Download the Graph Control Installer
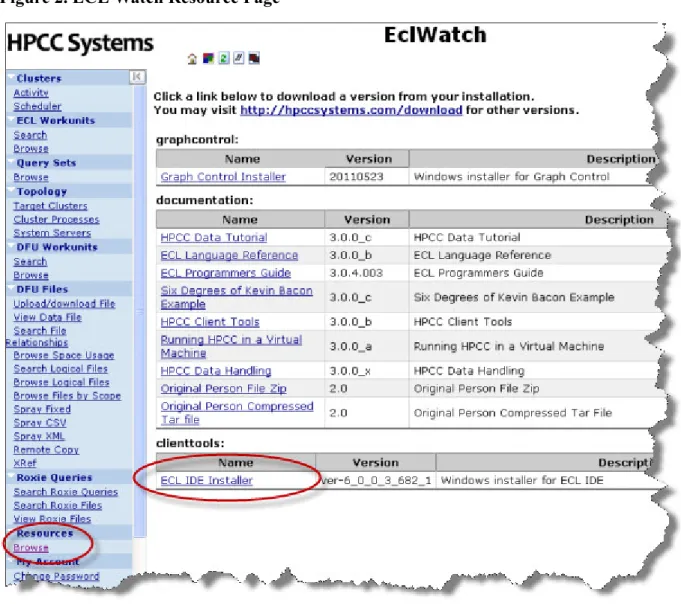 coord(223,177)
